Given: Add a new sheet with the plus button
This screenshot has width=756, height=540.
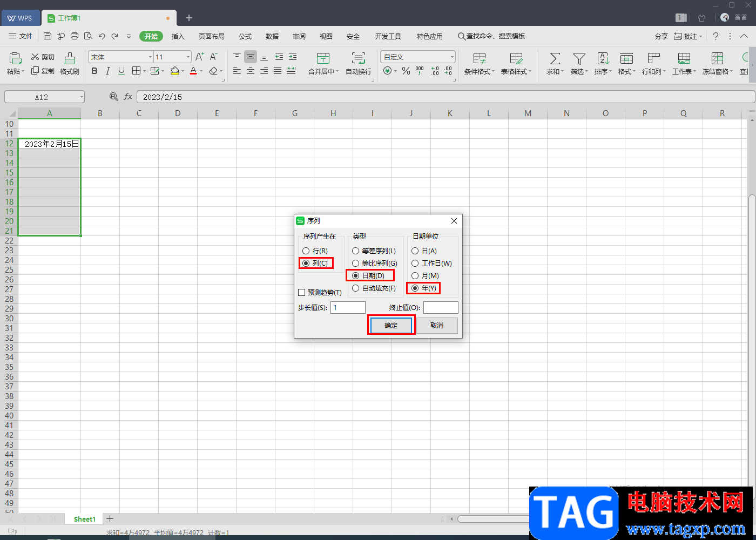Looking at the screenshot, I should [110, 518].
